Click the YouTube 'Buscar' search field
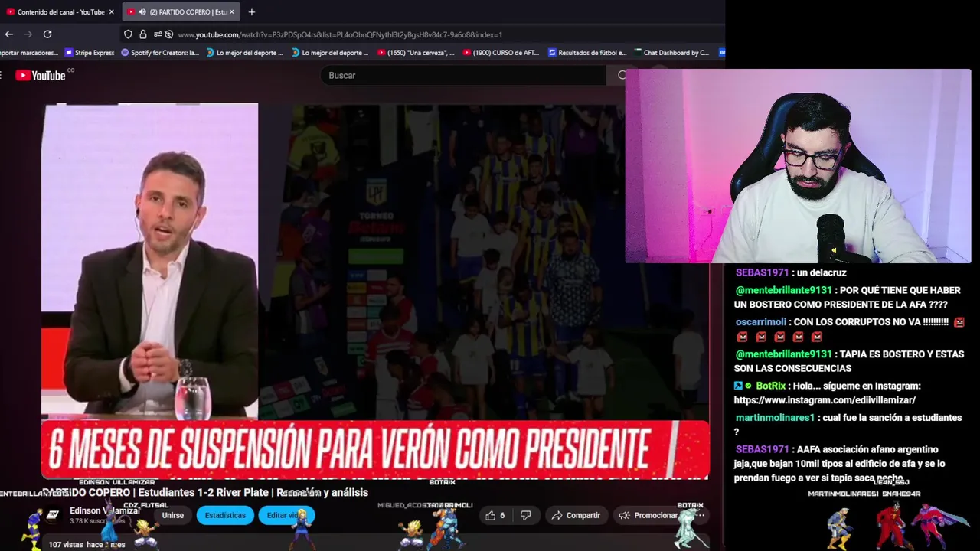This screenshot has width=980, height=551. 463,75
